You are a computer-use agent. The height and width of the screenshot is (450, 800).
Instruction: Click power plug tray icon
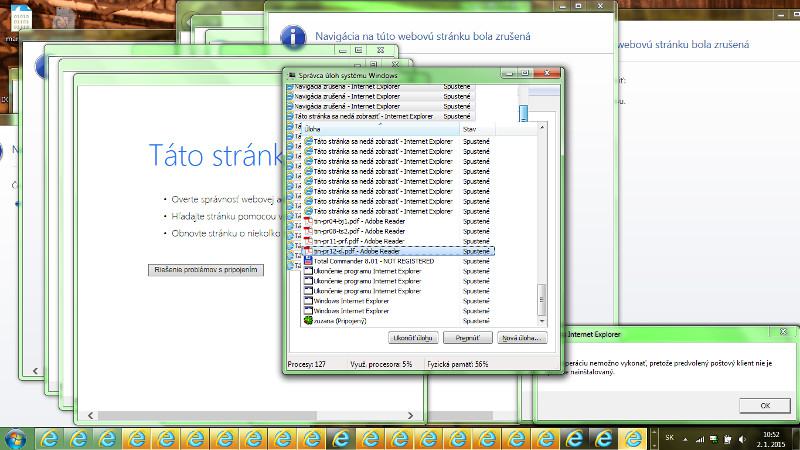[728, 439]
